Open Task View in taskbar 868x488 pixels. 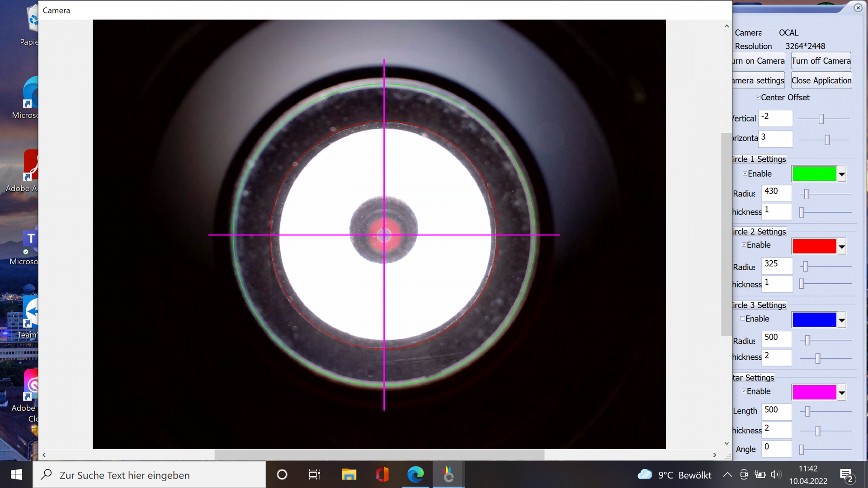pos(314,474)
